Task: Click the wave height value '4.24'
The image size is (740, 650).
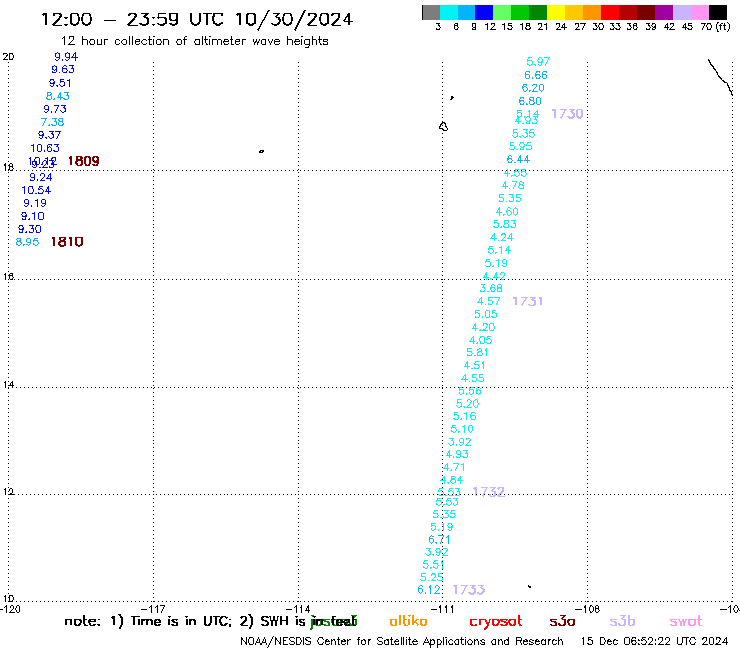Action: [502, 237]
